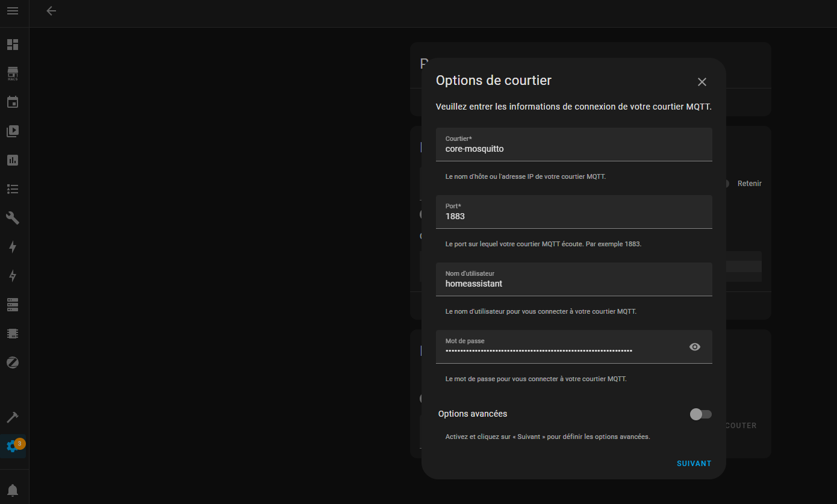Viewport: 837px width, 504px height.
Task: Click the Retenir label in background page
Action: tap(750, 184)
